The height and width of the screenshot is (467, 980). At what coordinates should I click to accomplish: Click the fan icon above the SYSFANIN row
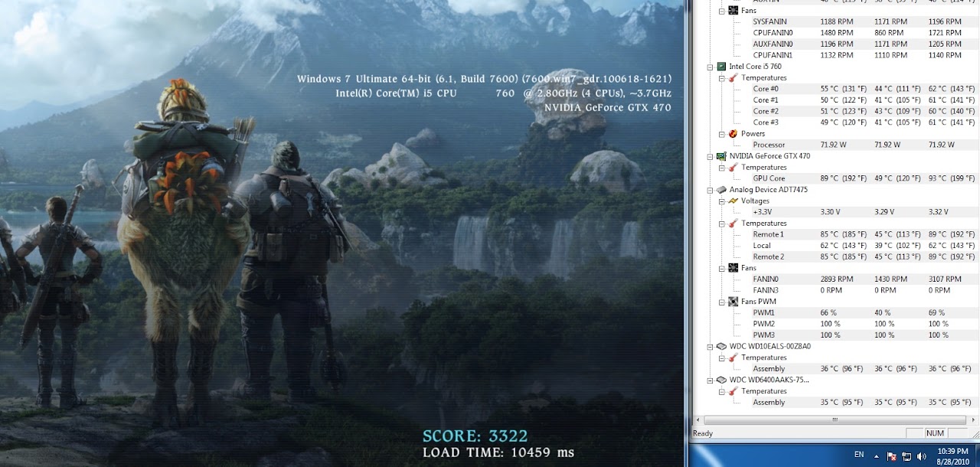click(733, 11)
